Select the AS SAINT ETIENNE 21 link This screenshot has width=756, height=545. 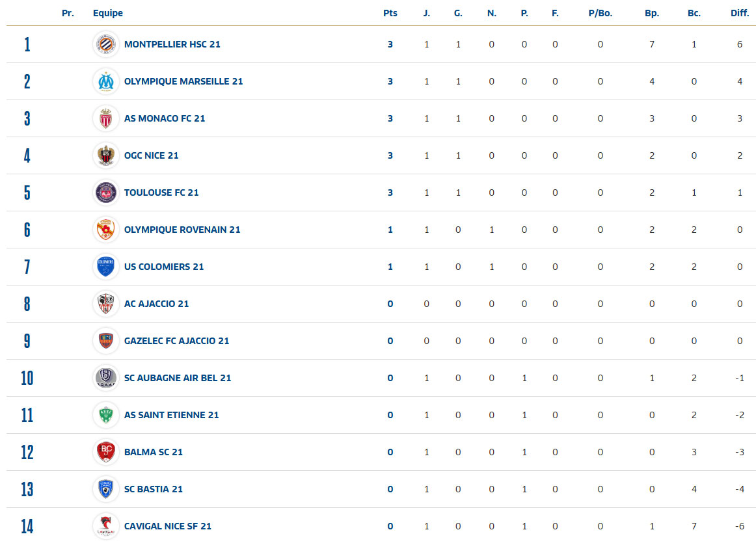click(171, 415)
